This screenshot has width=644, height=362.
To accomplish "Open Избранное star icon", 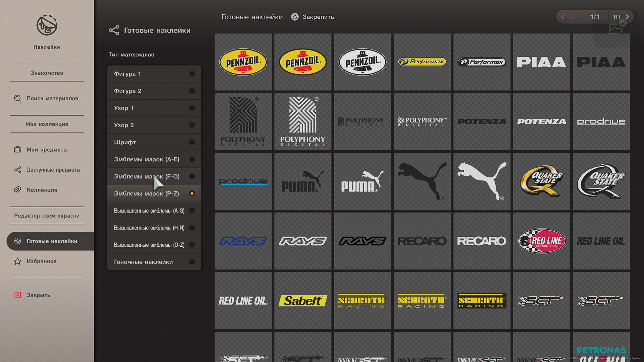I will [x=18, y=261].
